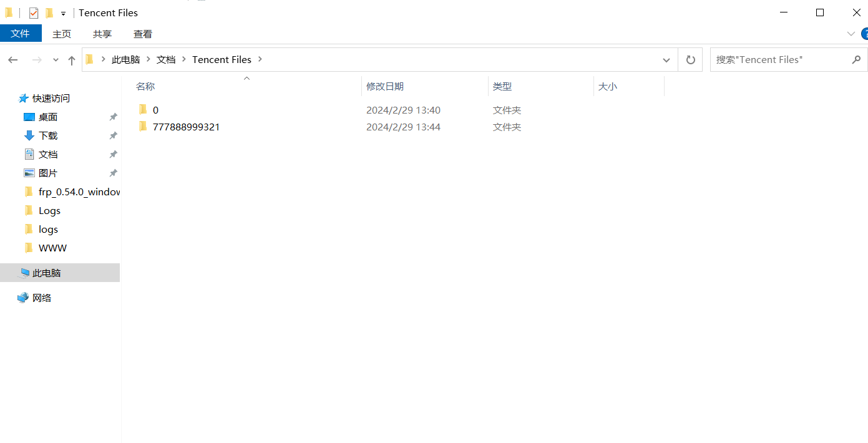
Task: Open the Customize Quick Access Toolbar arrow
Action: (63, 13)
